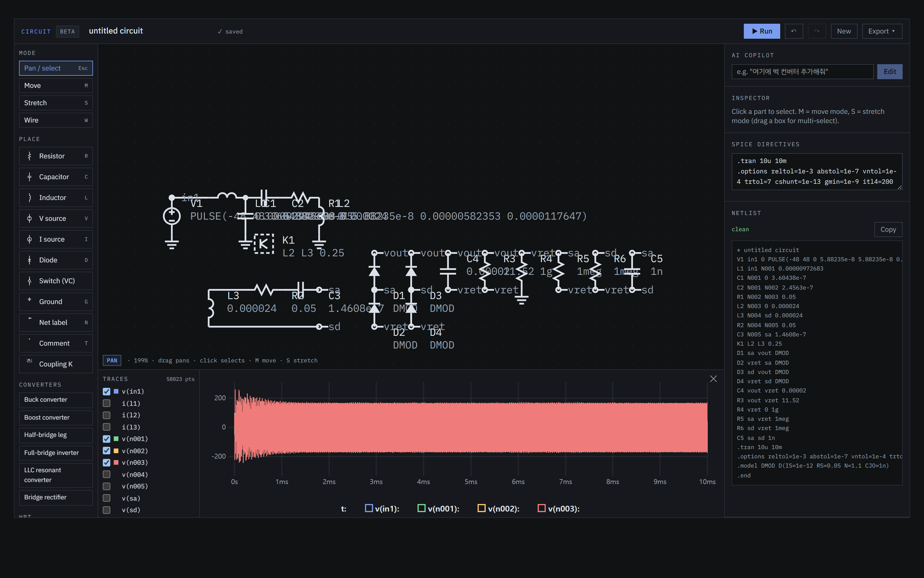Select the V1 voltage source symbol

(172, 216)
